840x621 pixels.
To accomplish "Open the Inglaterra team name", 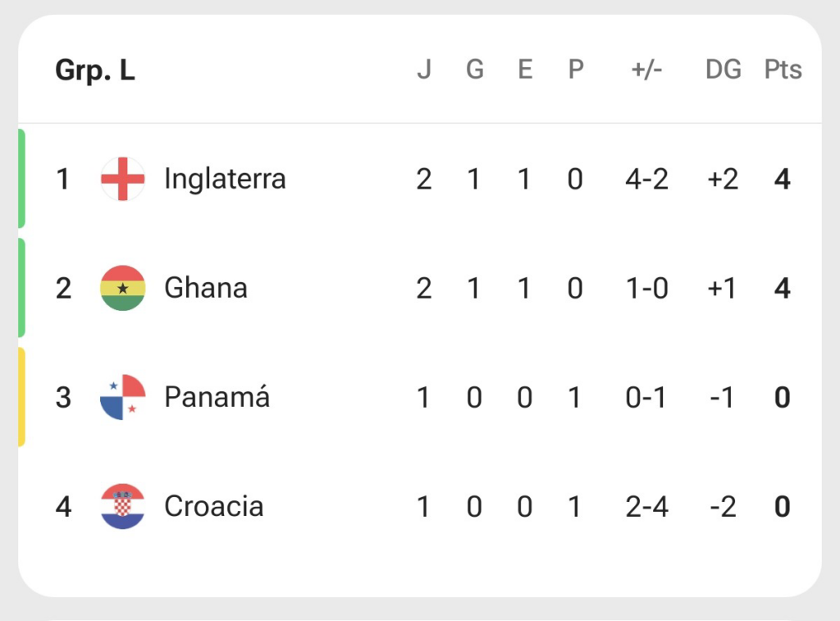I will (225, 179).
